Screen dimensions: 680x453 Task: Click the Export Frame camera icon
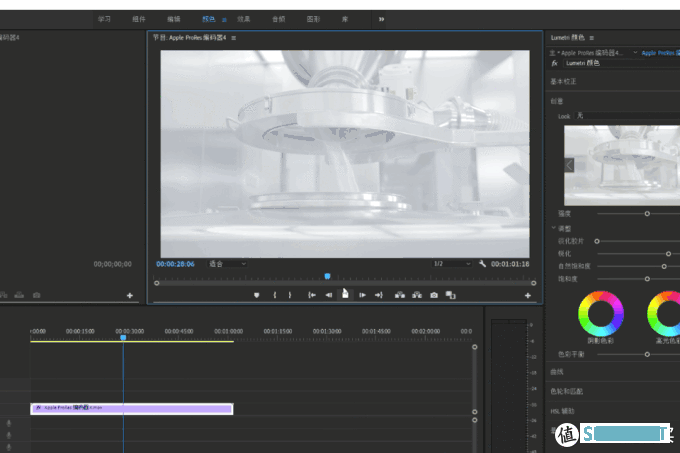[x=434, y=295]
